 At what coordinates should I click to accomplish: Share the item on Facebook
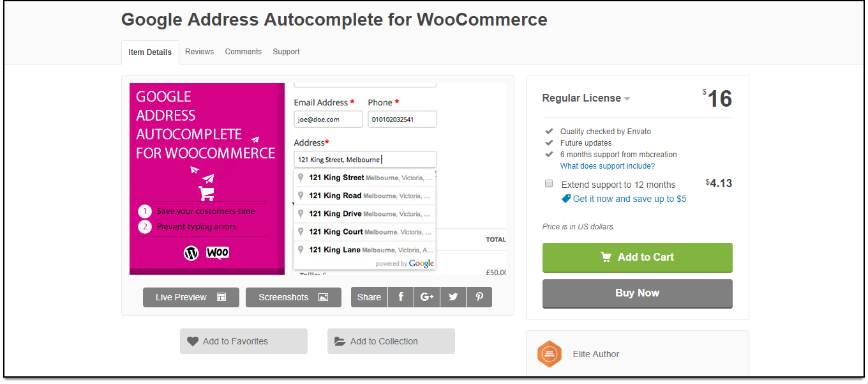401,297
